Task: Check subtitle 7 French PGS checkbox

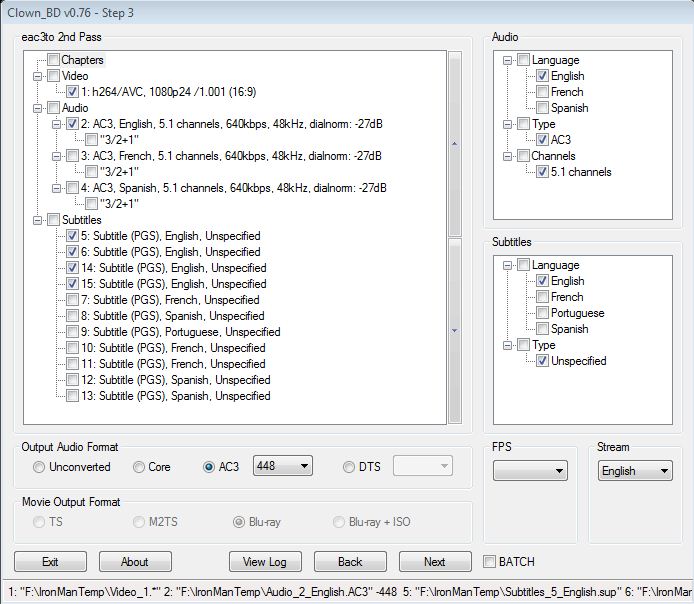Action: point(72,300)
